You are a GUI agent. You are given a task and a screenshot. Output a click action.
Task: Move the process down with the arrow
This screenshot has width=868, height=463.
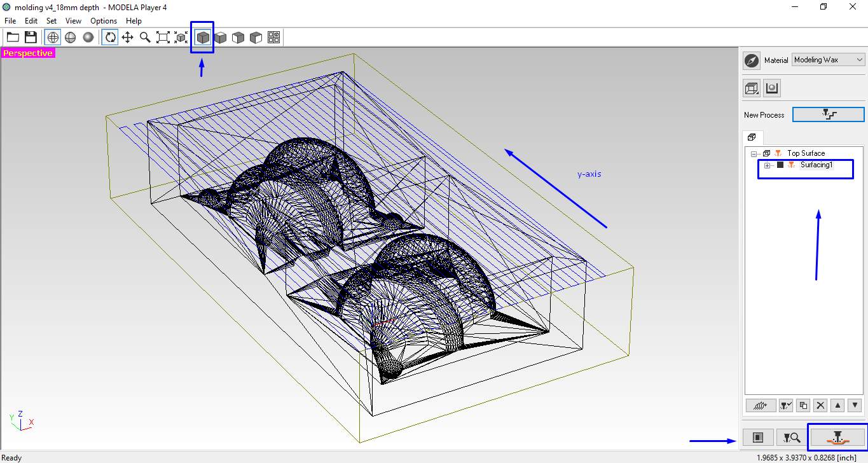[x=855, y=405]
